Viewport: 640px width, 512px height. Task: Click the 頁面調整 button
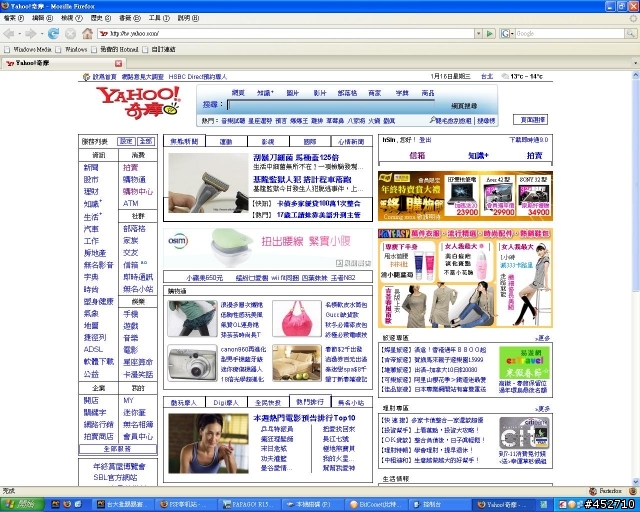[530, 120]
